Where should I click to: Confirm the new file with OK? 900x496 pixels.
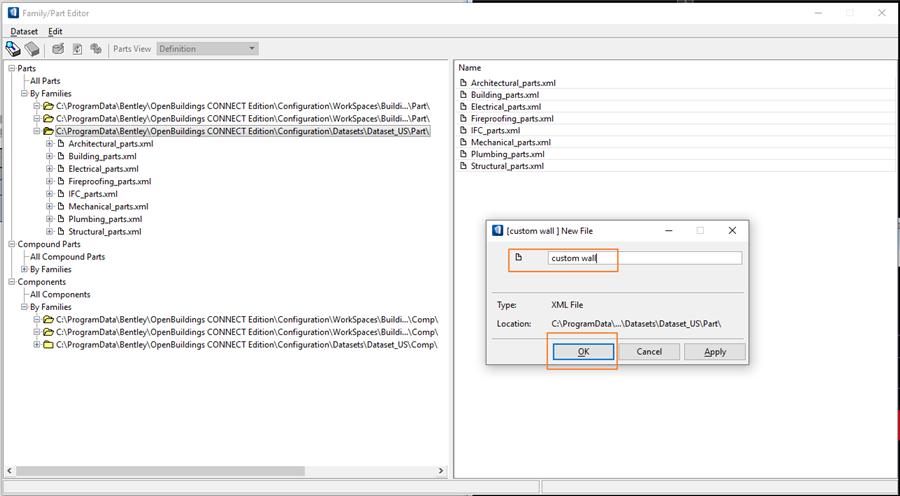click(583, 352)
